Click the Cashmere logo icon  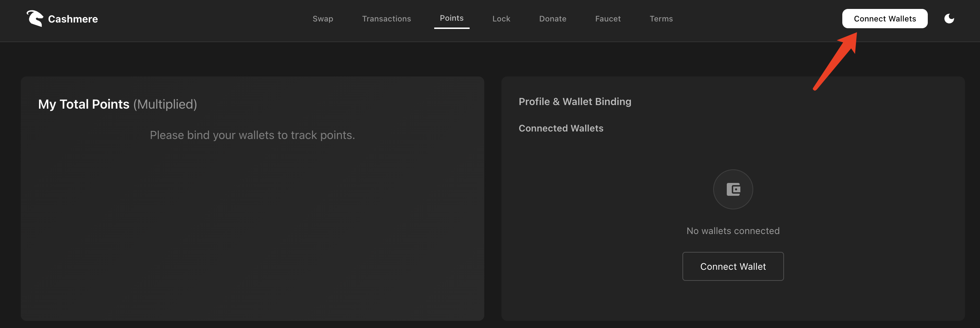pos(35,19)
